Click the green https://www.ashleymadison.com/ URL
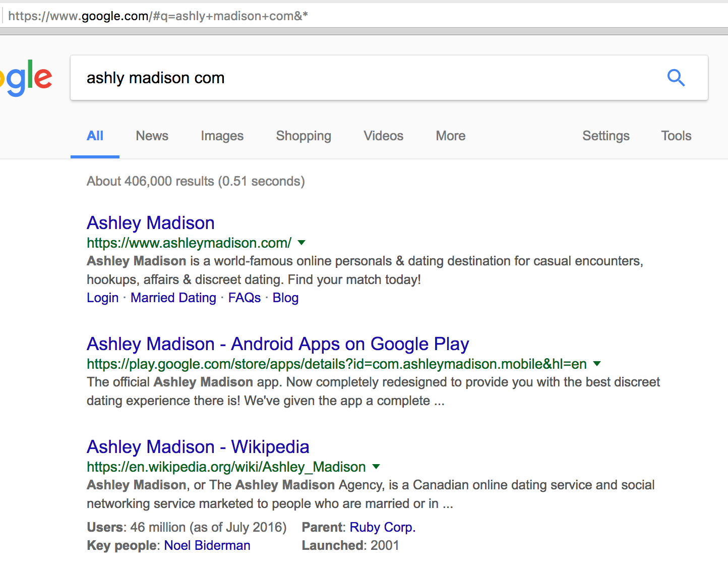 point(189,243)
